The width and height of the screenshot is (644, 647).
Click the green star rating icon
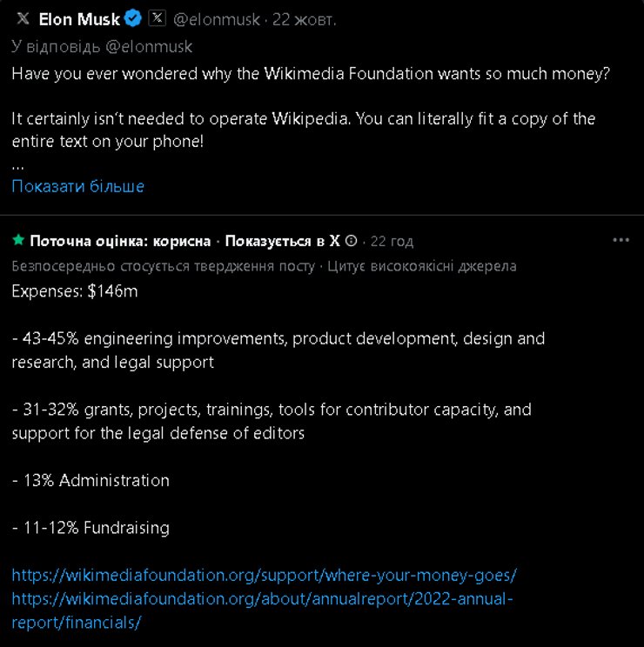pos(17,241)
